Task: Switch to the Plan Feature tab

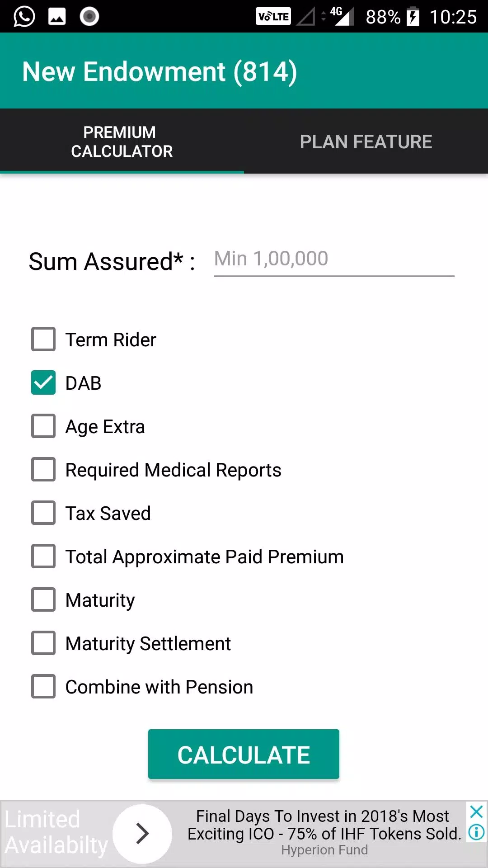Action: point(366,142)
